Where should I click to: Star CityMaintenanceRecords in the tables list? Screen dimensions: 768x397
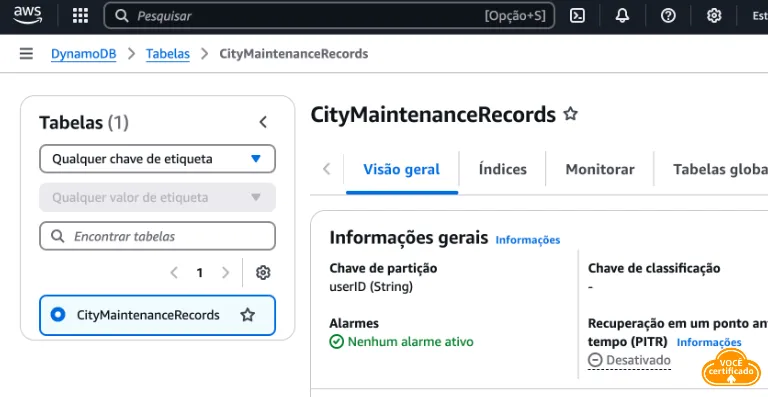pos(247,315)
